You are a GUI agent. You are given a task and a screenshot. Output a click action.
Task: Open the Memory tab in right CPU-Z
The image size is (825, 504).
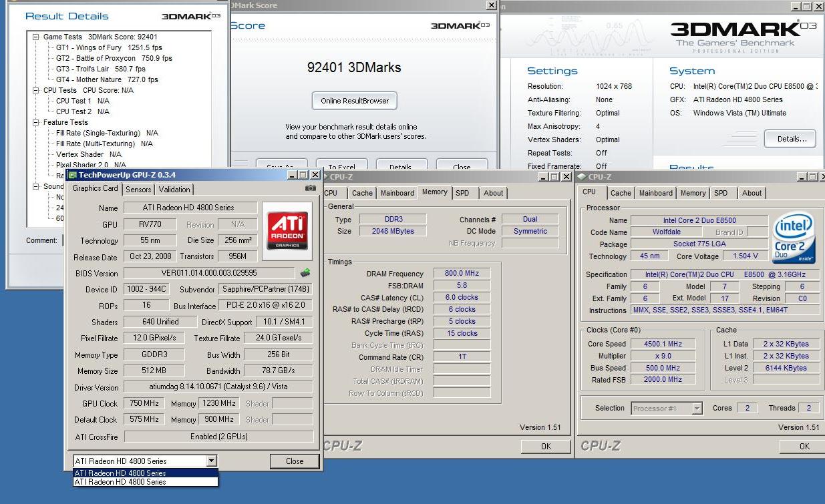(x=693, y=193)
